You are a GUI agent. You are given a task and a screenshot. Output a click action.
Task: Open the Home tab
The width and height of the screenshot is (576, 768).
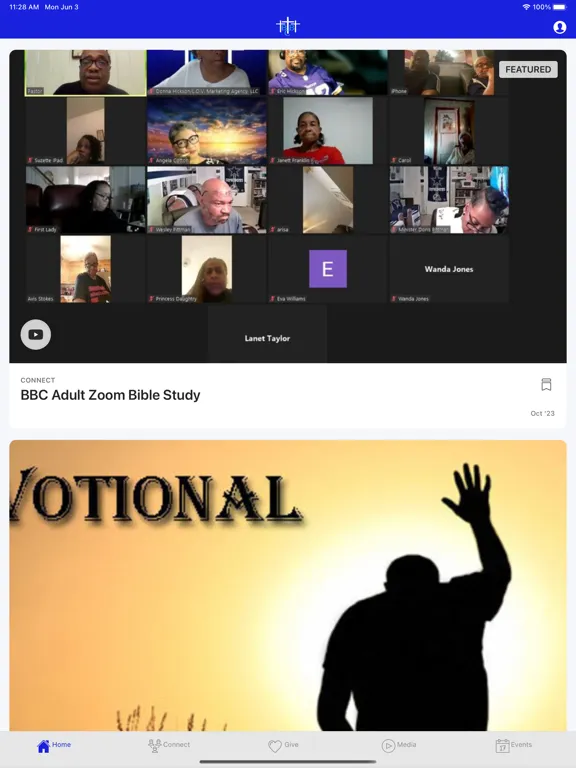[x=54, y=745]
